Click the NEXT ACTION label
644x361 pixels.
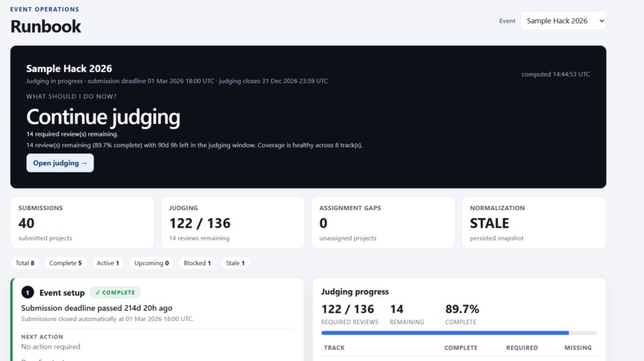coord(42,337)
